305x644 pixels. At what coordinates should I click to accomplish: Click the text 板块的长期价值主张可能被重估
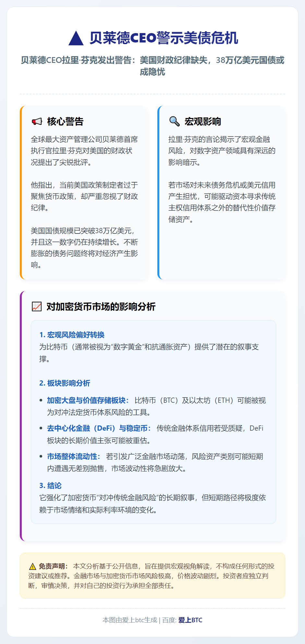pyautogui.click(x=99, y=441)
